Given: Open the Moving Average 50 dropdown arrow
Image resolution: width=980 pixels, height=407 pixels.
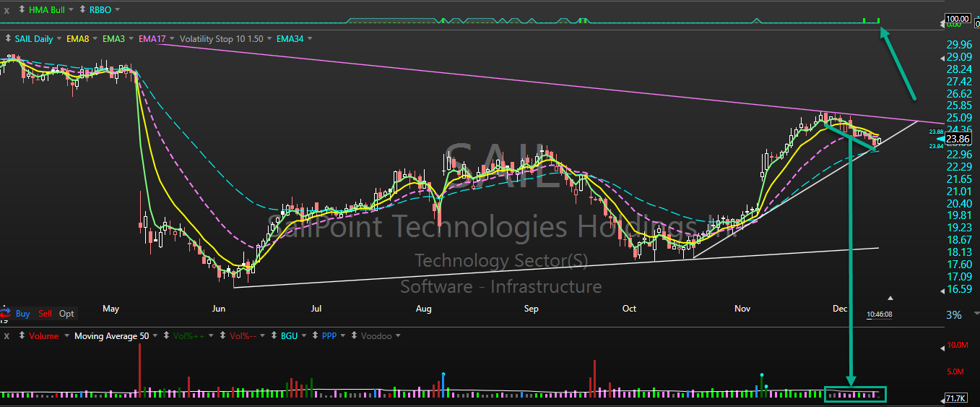Looking at the screenshot, I should [x=157, y=336].
